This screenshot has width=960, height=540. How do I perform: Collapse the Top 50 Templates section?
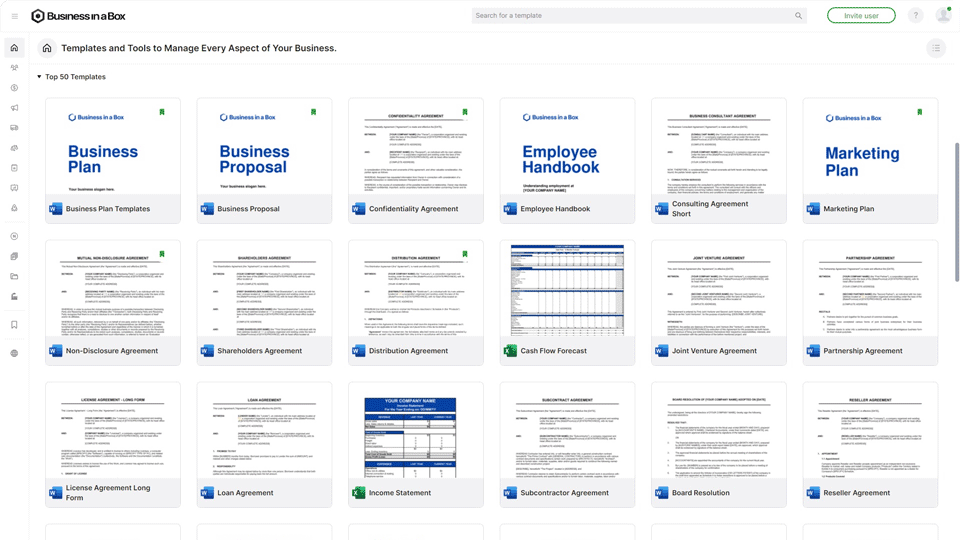click(39, 77)
